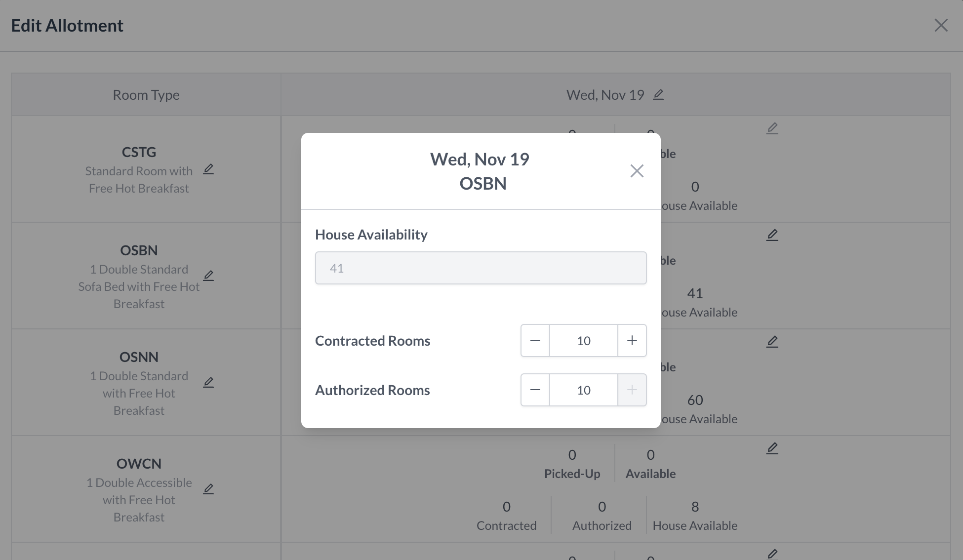This screenshot has height=560, width=963.
Task: Edit the OSBN room type name
Action: tap(208, 276)
